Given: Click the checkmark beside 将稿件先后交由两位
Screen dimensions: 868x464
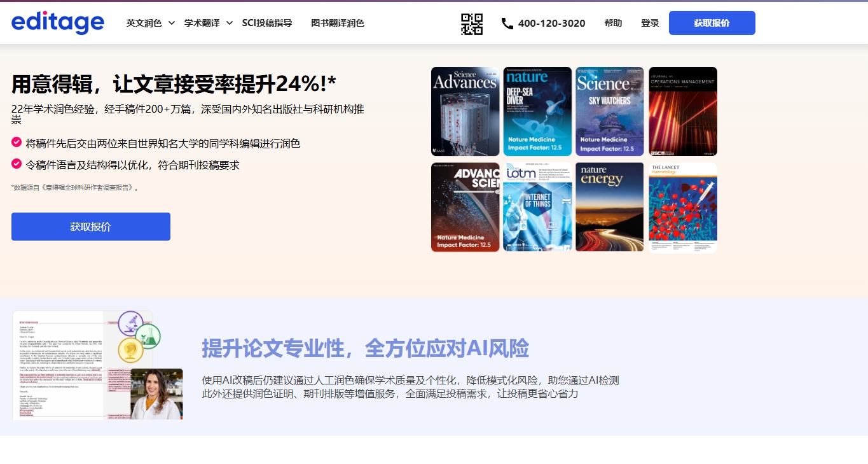Looking at the screenshot, I should coord(17,143).
